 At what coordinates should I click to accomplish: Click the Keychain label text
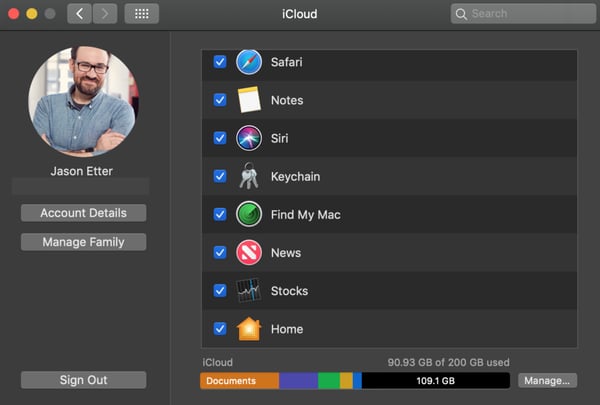click(295, 176)
